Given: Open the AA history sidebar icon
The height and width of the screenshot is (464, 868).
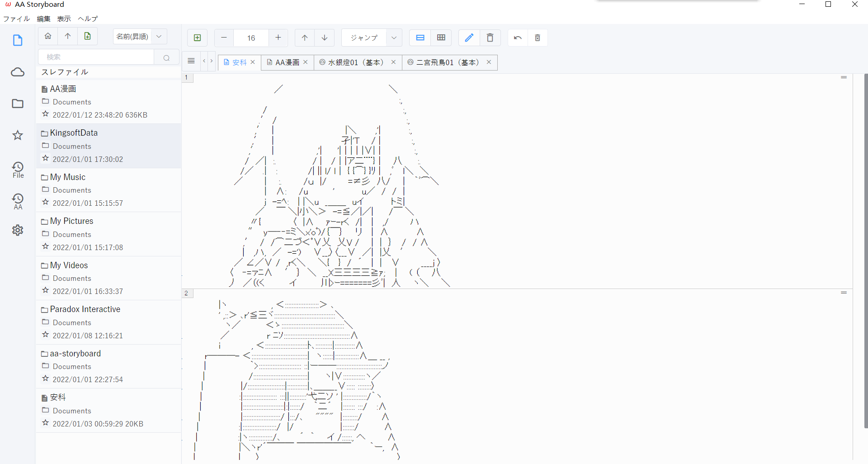Looking at the screenshot, I should pos(18,201).
